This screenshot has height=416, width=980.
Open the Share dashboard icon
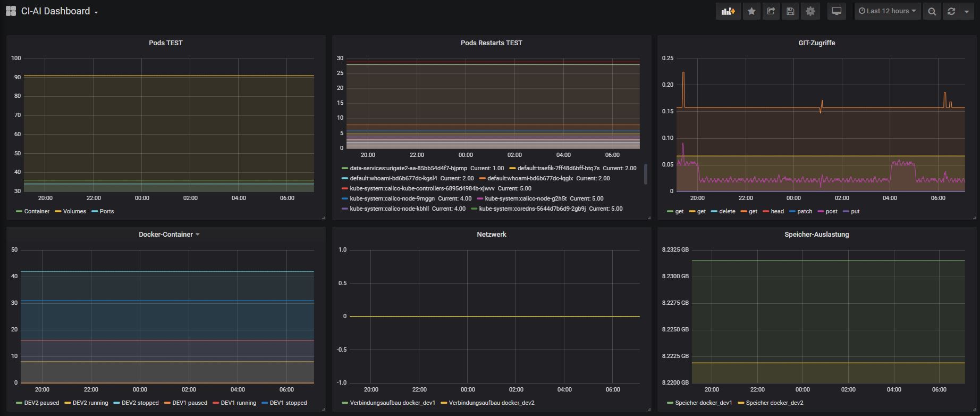771,11
